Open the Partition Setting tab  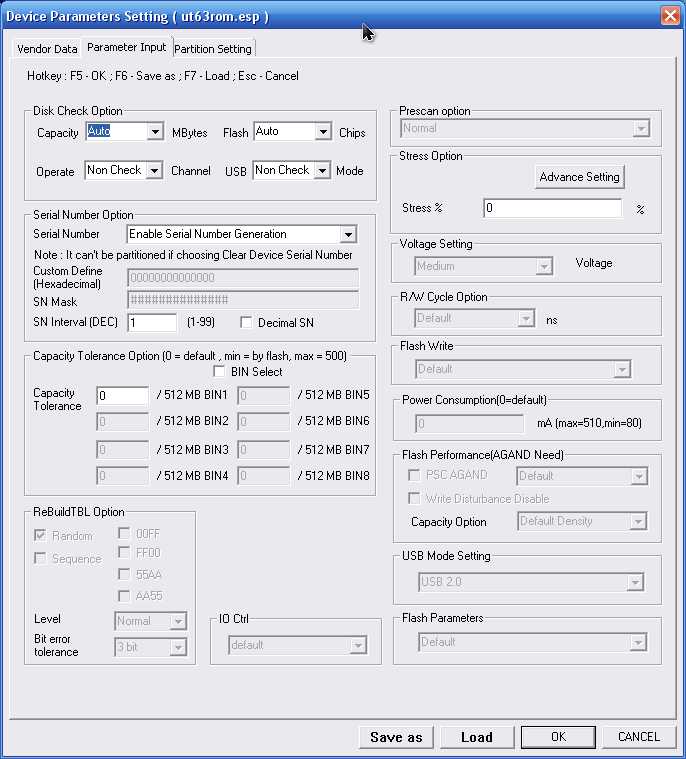[x=213, y=49]
